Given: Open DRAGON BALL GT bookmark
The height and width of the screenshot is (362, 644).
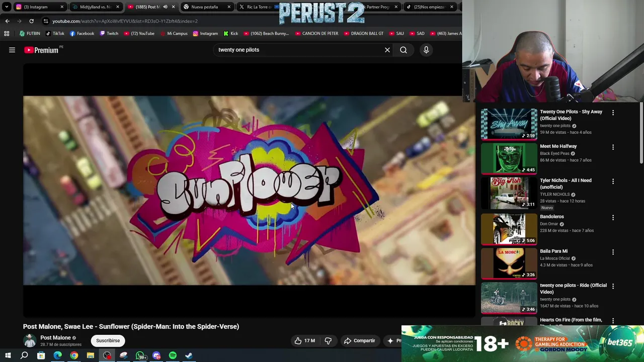Looking at the screenshot, I should (x=363, y=34).
